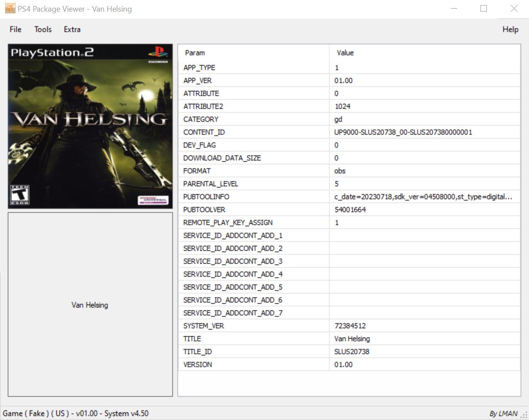
Task: Select the DEV_FLAG parameter
Action: click(x=254, y=145)
